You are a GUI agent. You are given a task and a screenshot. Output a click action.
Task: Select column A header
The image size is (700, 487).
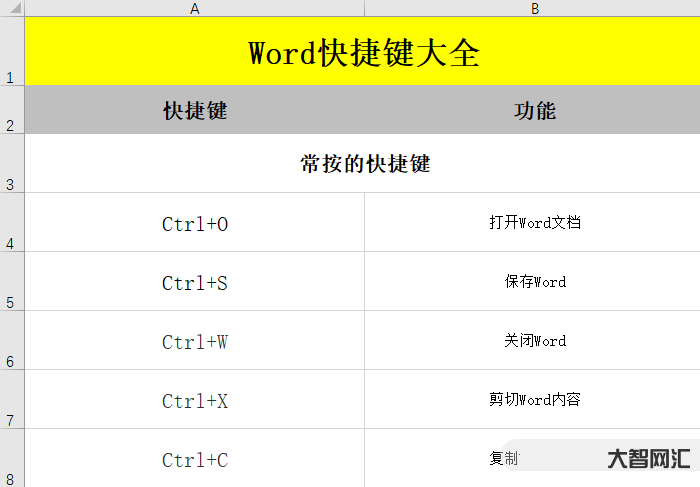click(194, 8)
